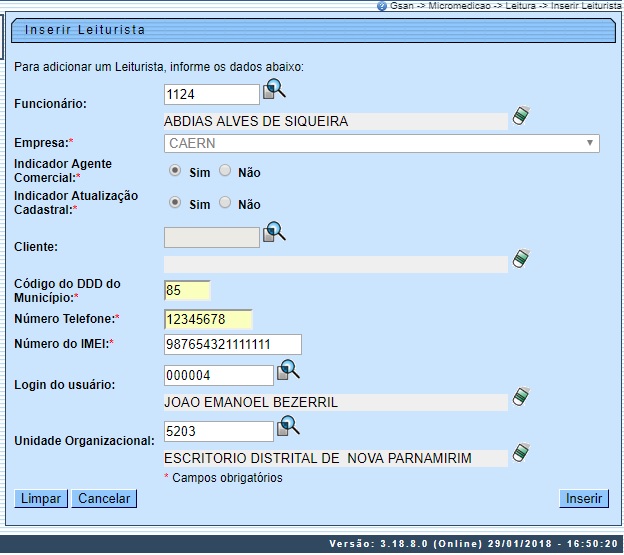Screen dimensions: 624x555
Task: Click the Empresa label
Action: [44, 143]
